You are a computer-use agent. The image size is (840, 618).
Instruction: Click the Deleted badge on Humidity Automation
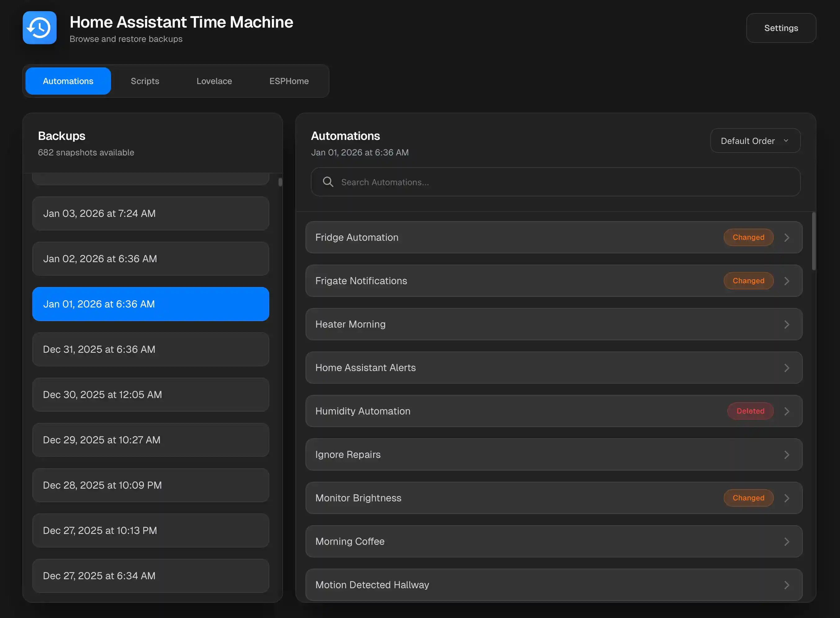[750, 411]
